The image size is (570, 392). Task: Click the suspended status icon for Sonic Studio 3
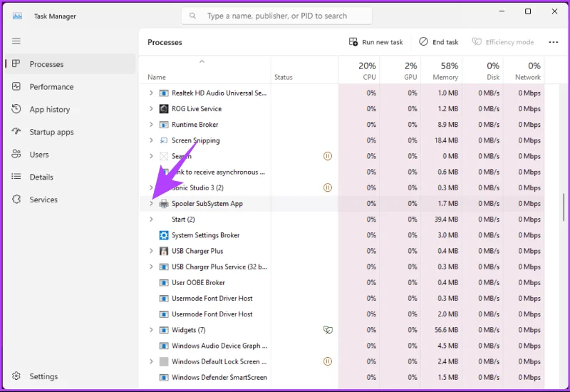click(x=328, y=187)
